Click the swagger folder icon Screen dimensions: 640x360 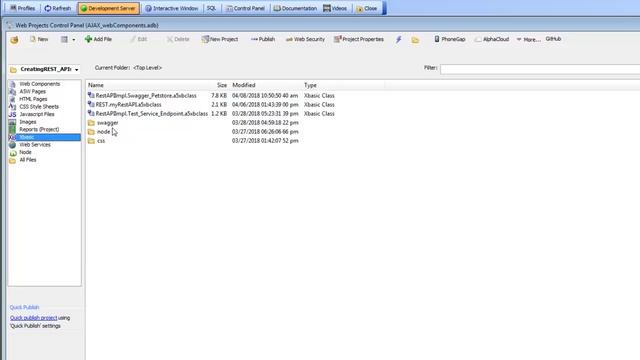point(91,122)
